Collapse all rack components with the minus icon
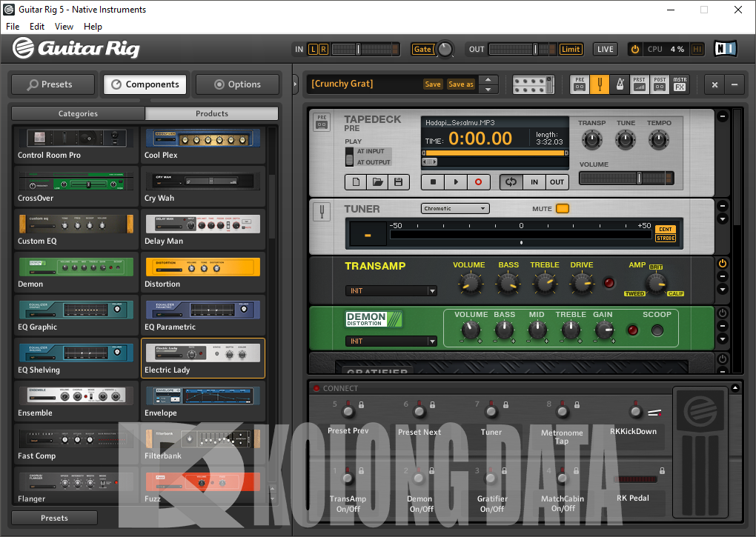 pyautogui.click(x=735, y=84)
